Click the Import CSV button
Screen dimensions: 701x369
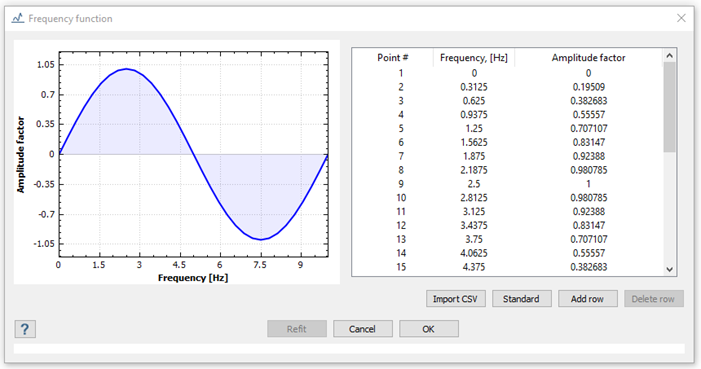click(x=456, y=299)
